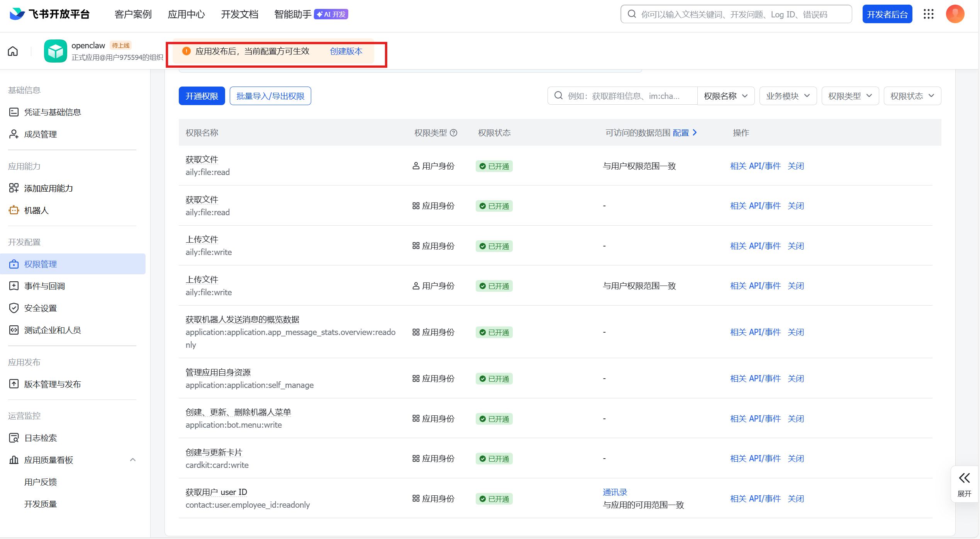This screenshot has width=980, height=539.
Task: Click the 权限类型 help question icon
Action: (x=454, y=133)
